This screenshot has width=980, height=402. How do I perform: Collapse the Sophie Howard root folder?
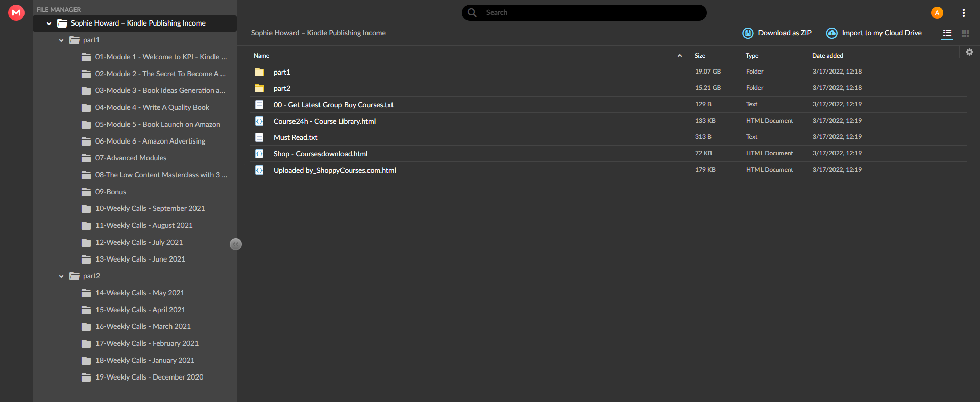49,23
